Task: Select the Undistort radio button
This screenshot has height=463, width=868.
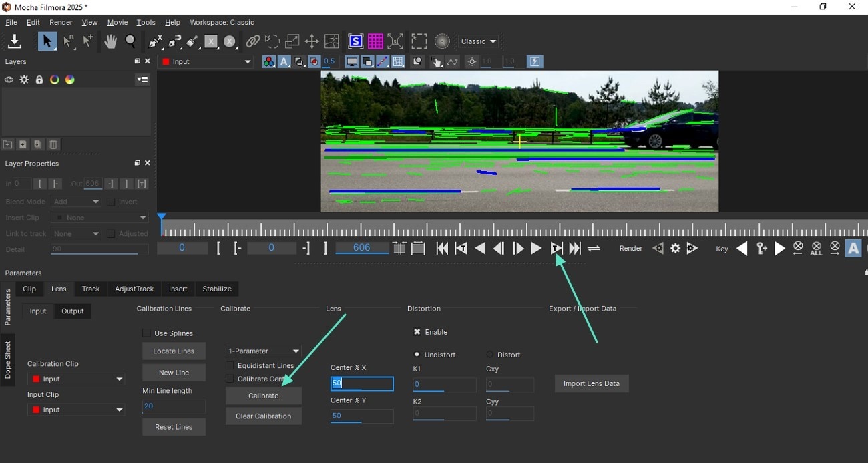Action: pyautogui.click(x=417, y=355)
